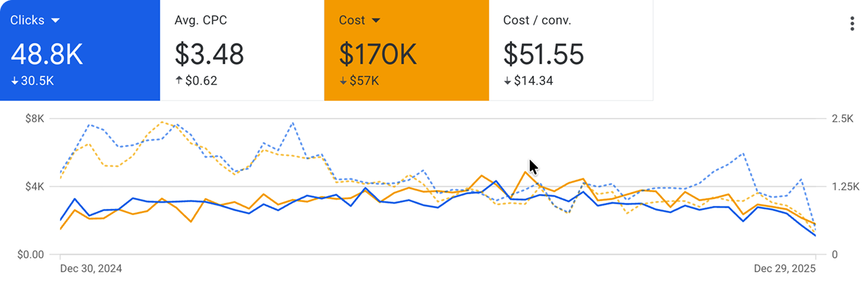The image size is (868, 284).
Task: Click the up arrow beside $0.62
Action: 179,81
